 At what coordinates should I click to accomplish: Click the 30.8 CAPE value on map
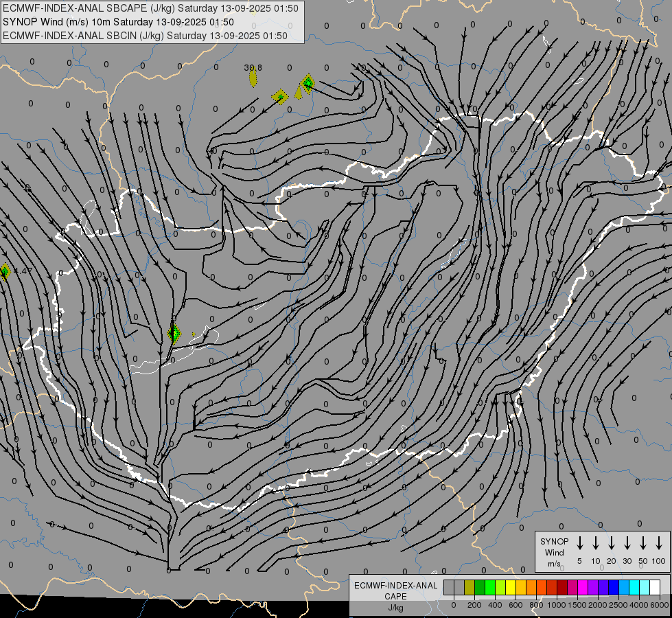point(253,67)
